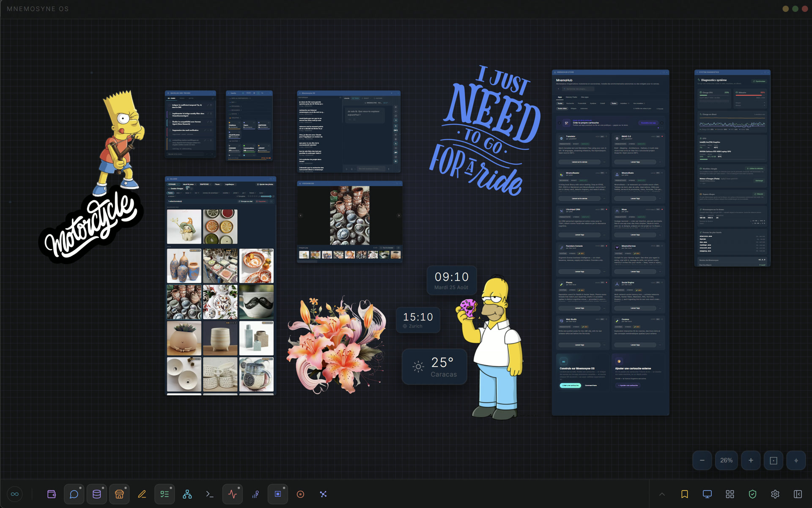This screenshot has height=508, width=812.
Task: Click the yellow bookmark icon in dock
Action: pyautogui.click(x=685, y=494)
